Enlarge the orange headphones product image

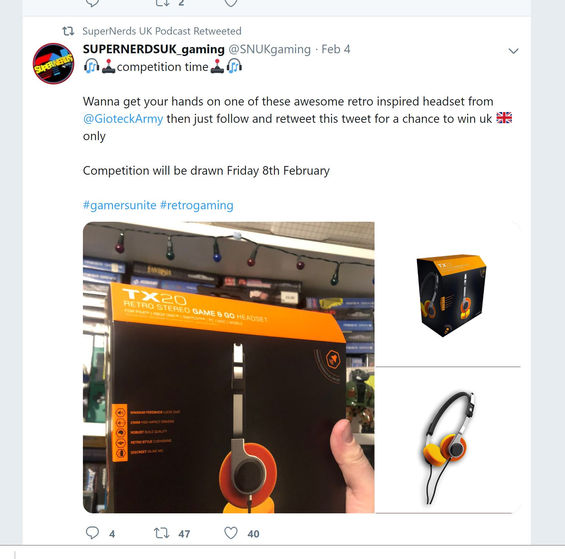[448, 440]
